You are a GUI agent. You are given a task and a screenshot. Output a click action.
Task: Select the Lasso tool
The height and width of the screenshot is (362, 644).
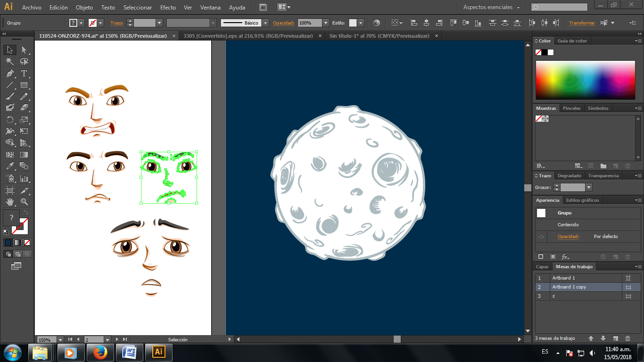[24, 61]
